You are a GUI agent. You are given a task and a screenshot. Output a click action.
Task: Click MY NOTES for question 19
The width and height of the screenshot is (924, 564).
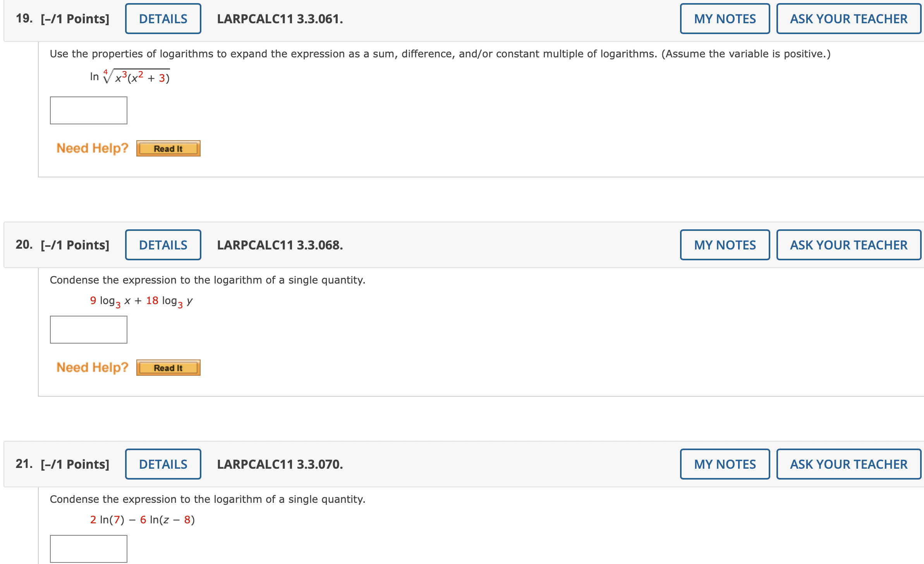[x=725, y=18]
